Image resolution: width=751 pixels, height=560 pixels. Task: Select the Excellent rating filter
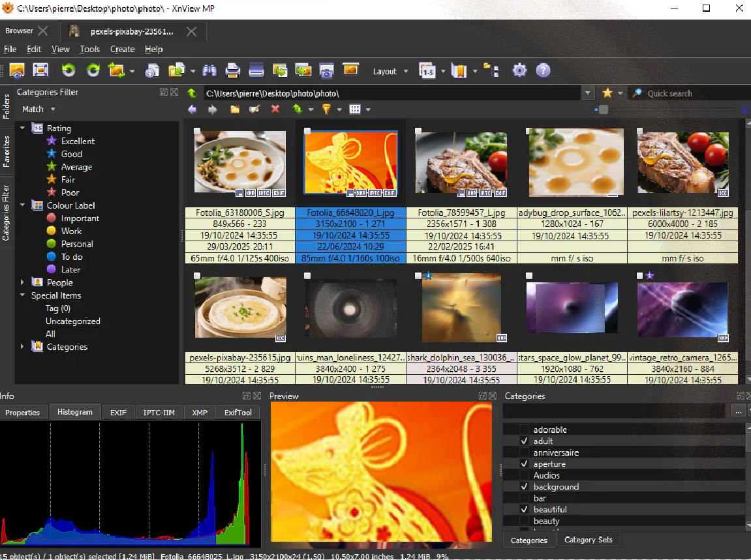click(x=78, y=141)
